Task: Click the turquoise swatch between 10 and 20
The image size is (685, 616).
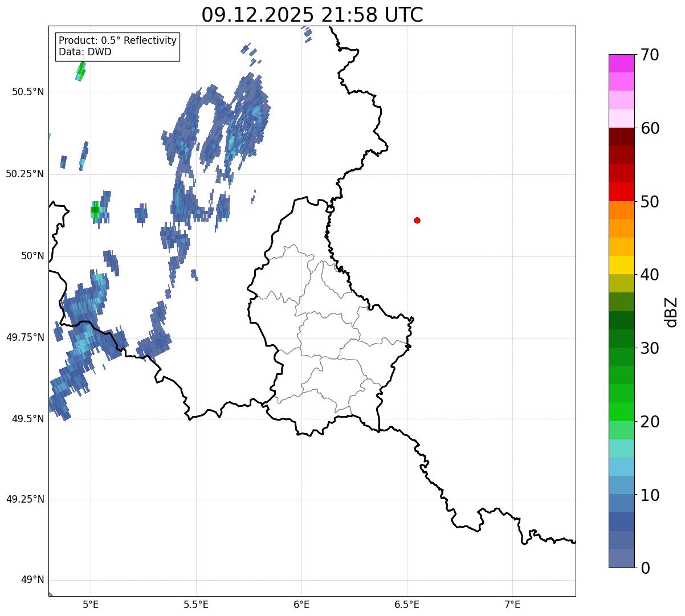Action: [621, 448]
